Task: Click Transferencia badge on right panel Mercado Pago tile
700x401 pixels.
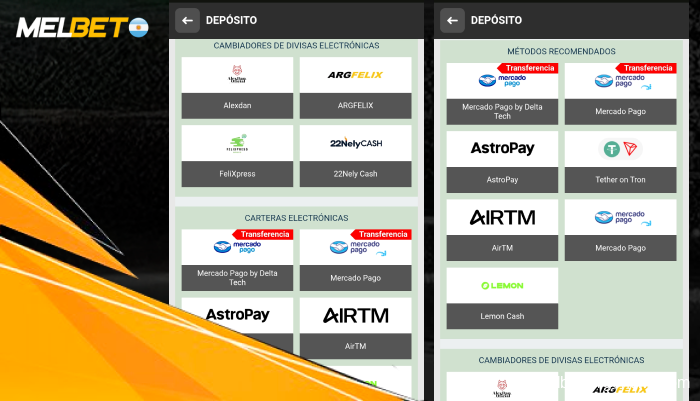Action: [x=646, y=68]
